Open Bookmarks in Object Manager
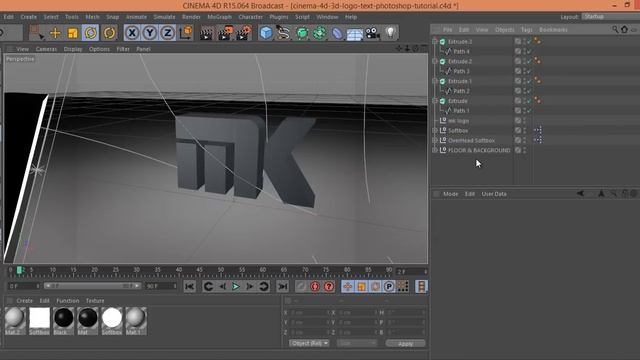 [553, 30]
